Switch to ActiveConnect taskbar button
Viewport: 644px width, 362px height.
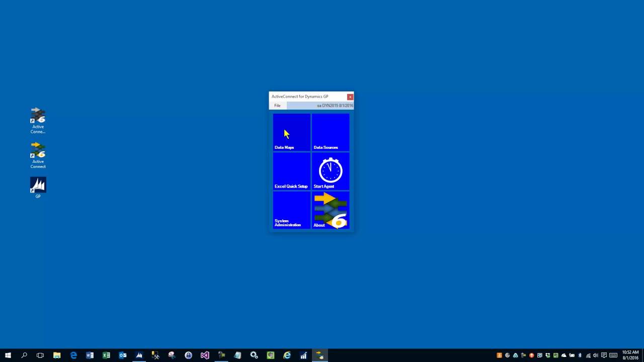pos(320,355)
